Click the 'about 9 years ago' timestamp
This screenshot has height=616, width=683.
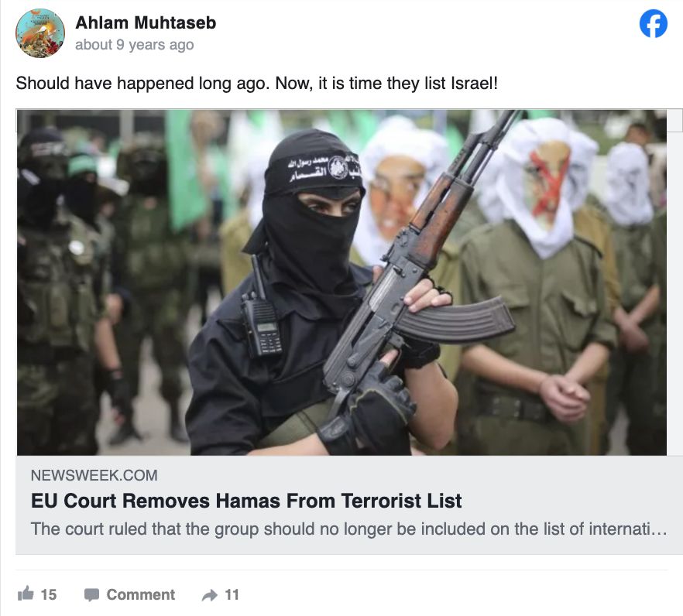pyautogui.click(x=134, y=45)
